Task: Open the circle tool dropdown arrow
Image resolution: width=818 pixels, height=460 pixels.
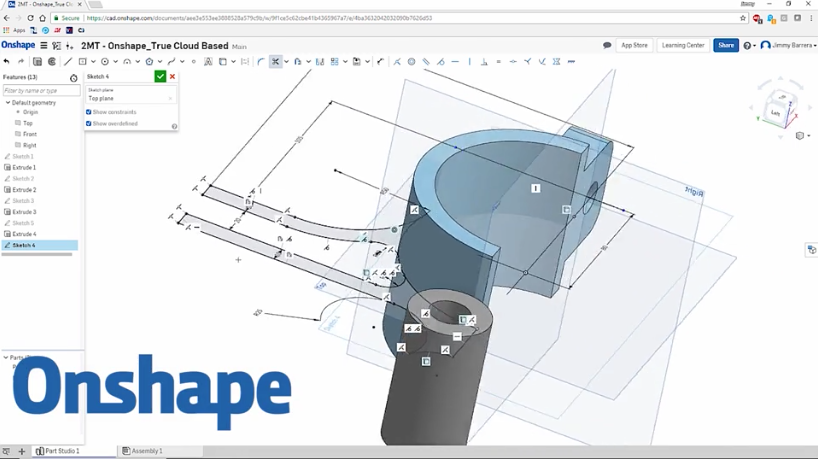Action: click(115, 62)
